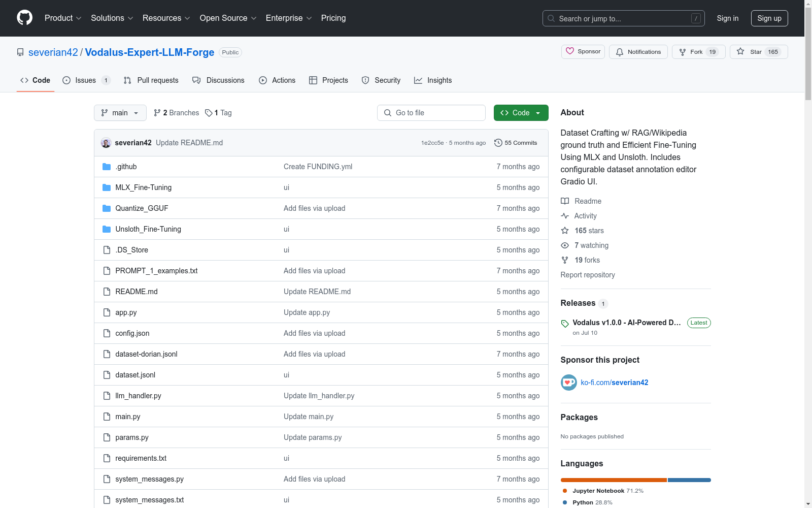Switch to the Pull requests tab
The height and width of the screenshot is (508, 812).
click(151, 80)
